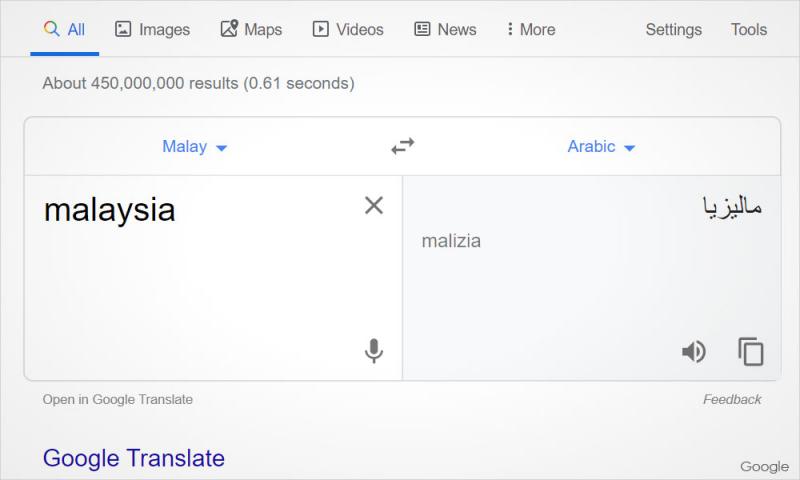Open the Google Translate search result
Screen dimensions: 800x480
point(133,459)
